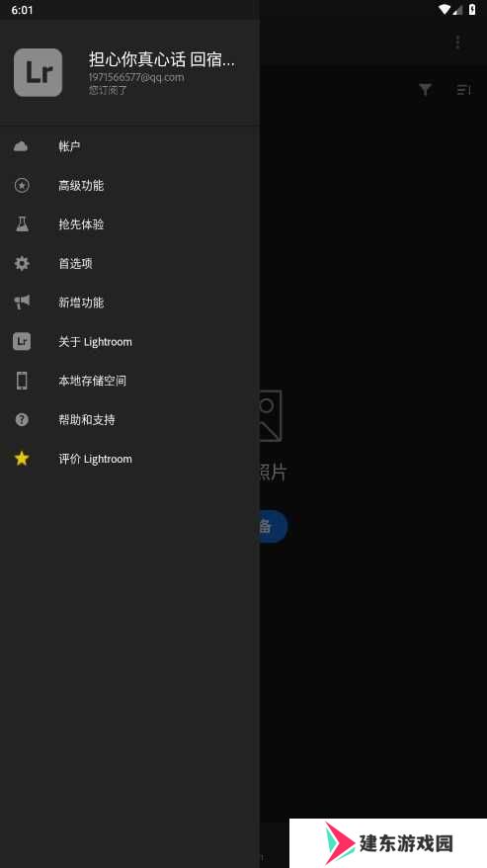Open the three-dot overflow menu
The image size is (487, 868).
point(457,43)
